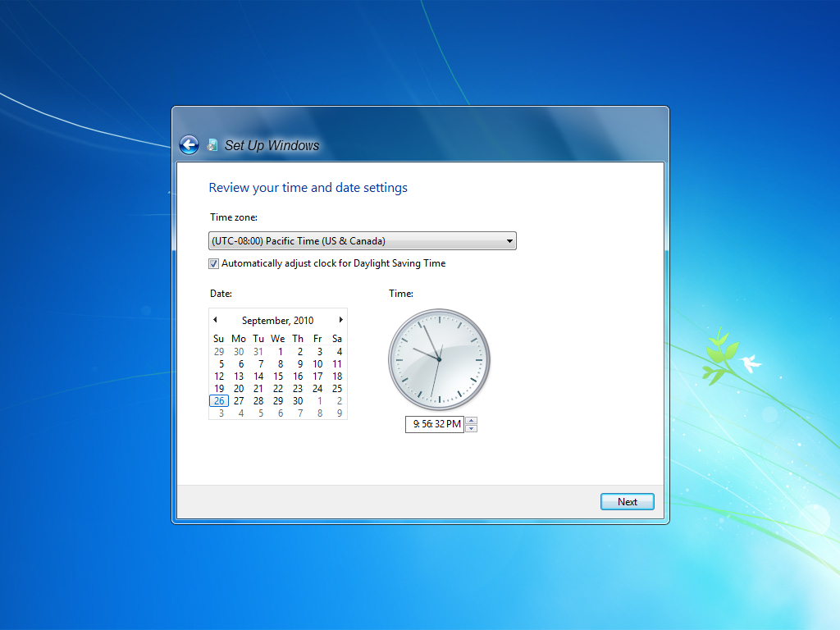Click the September, 2010 calendar header
The height and width of the screenshot is (630, 840).
point(277,321)
